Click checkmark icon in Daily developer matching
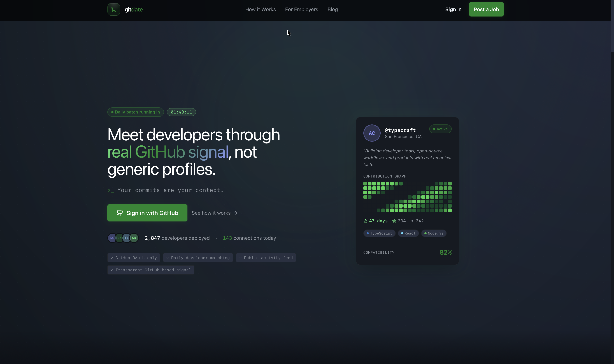Viewport: 614px width, 364px height. tap(168, 258)
